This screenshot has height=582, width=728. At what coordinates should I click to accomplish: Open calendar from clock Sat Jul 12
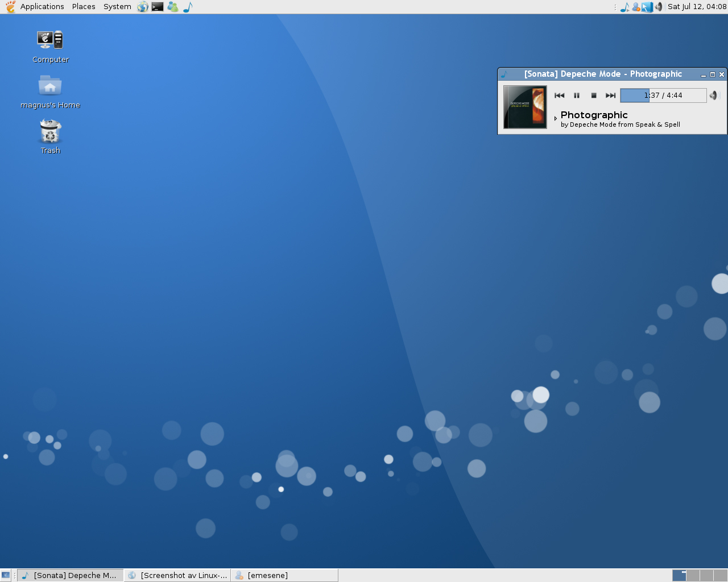(x=697, y=7)
